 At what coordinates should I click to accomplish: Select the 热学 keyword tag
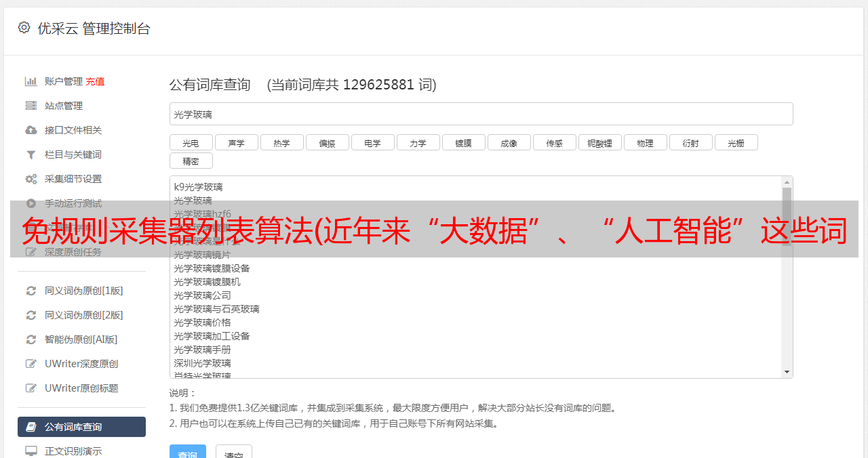pyautogui.click(x=281, y=142)
